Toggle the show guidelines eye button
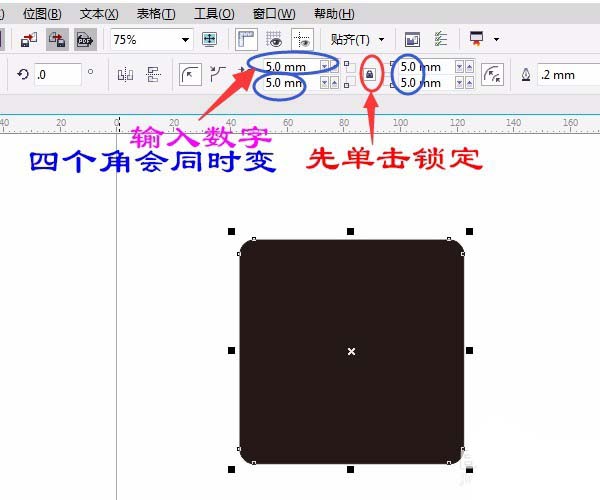 [303, 39]
